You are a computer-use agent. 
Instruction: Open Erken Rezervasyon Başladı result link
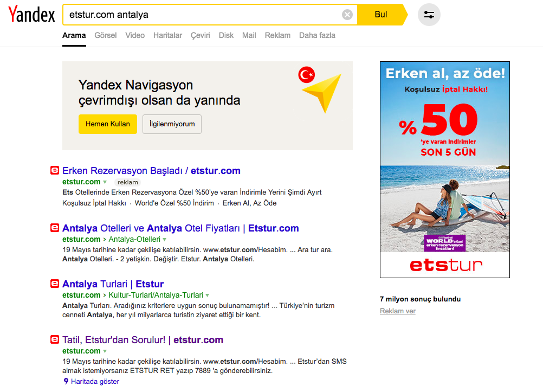tap(151, 171)
